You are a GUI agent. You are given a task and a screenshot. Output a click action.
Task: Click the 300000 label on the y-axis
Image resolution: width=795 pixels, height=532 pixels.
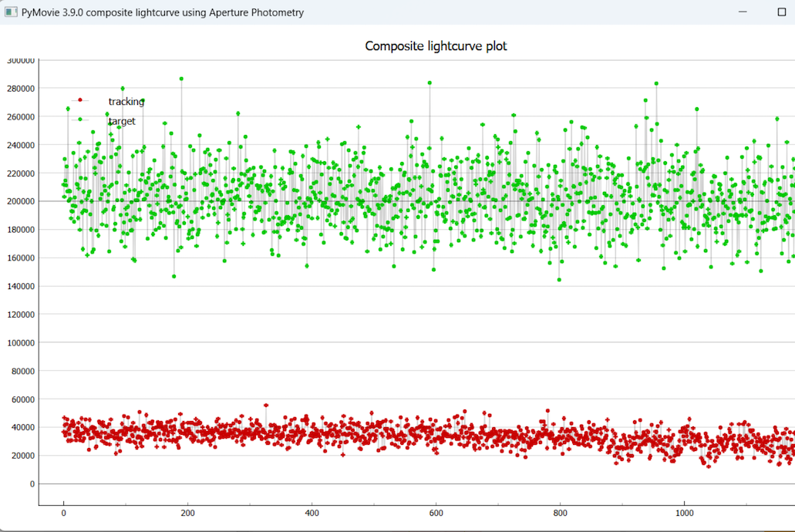click(x=21, y=60)
